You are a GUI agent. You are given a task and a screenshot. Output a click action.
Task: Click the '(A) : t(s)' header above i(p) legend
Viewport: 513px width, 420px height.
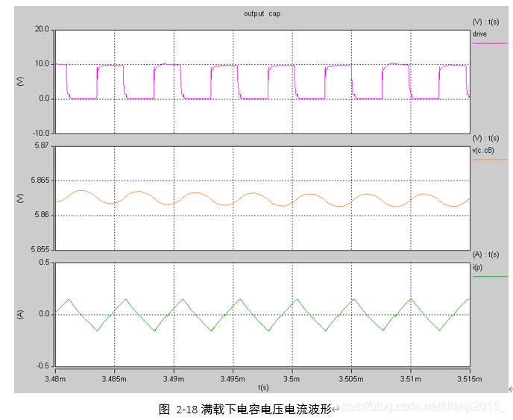click(486, 254)
